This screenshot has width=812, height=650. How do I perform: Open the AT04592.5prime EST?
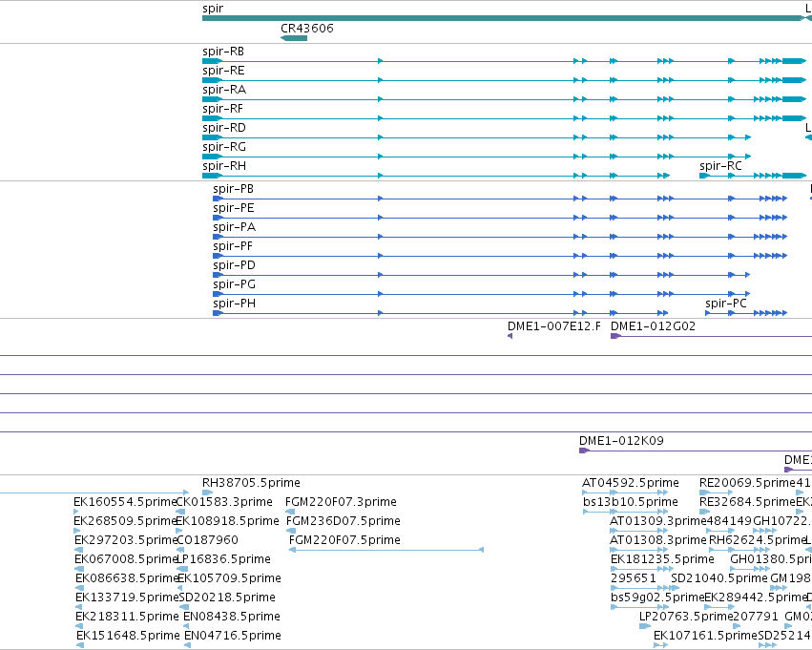(x=631, y=483)
